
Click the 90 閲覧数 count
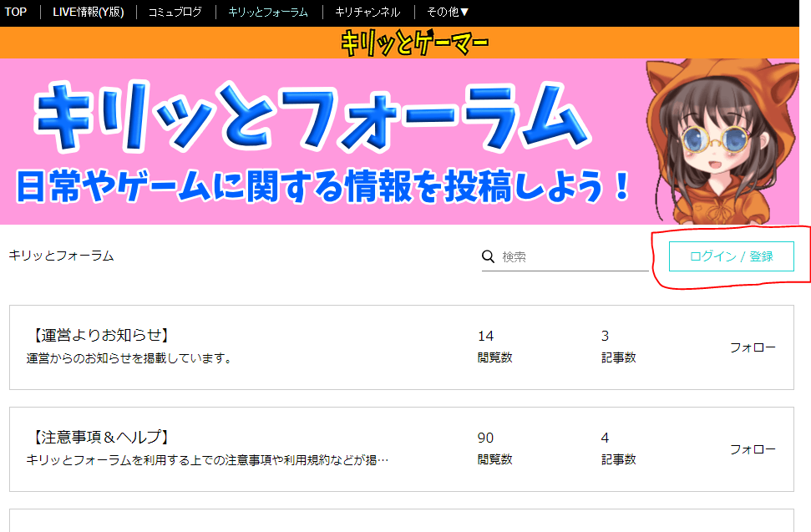(494, 448)
